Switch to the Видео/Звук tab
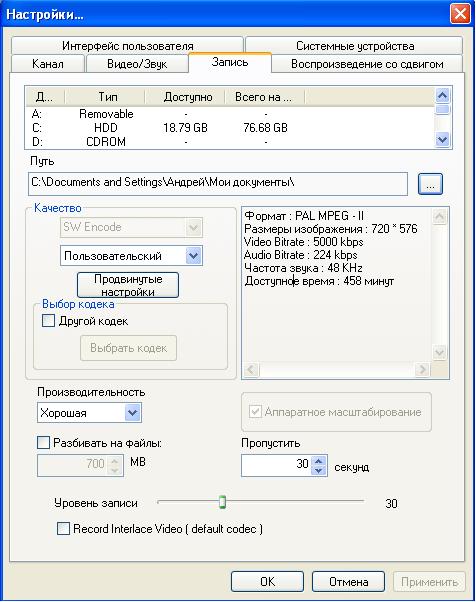The image size is (476, 602). 137,64
